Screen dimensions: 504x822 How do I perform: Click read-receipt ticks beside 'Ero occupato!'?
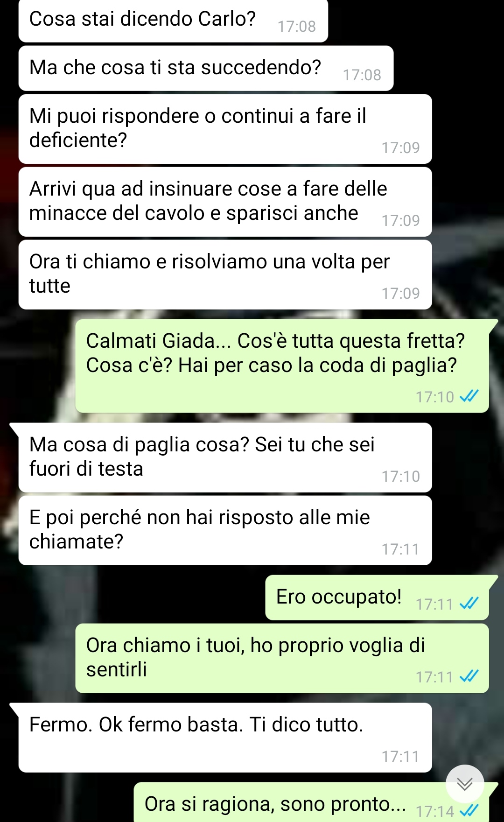[x=469, y=604]
